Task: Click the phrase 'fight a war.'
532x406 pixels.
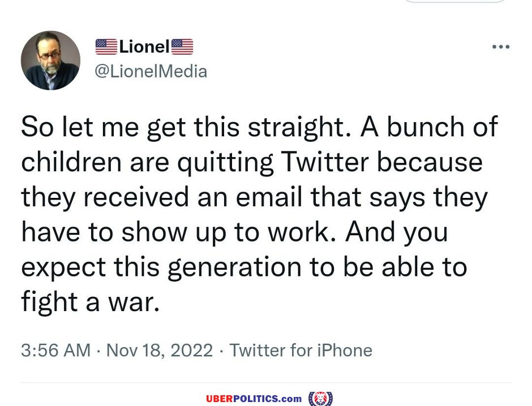Action: tap(90, 303)
